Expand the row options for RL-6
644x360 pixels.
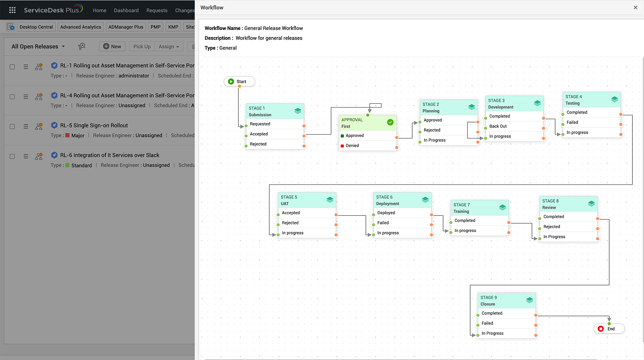(x=26, y=156)
